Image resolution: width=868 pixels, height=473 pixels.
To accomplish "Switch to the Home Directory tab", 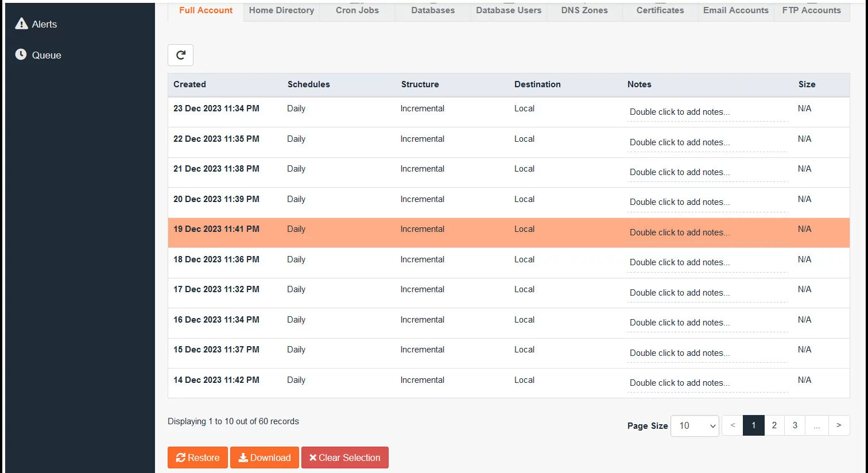I will point(281,10).
